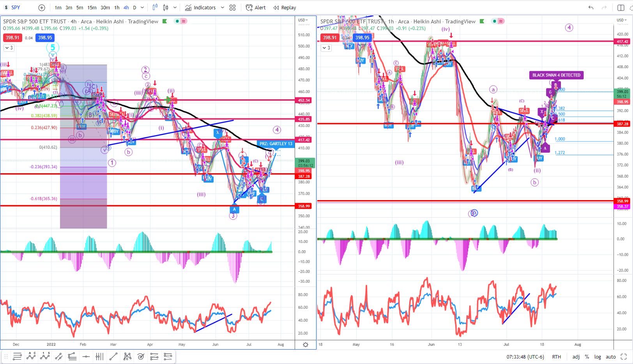Viewport: 633px width, 364px height.
Task: Enter fullscreen mode icon
Action: 624,357
